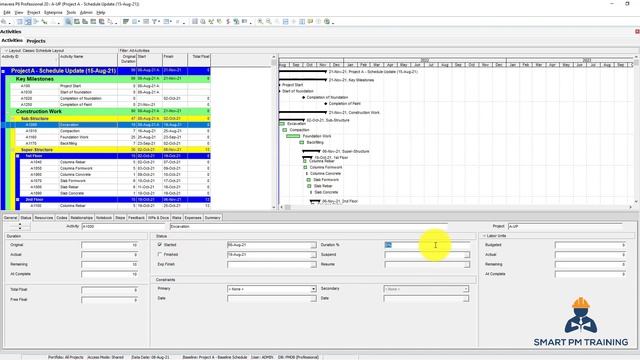Screen dimensions: 640x360
Task: Open the Tools menu
Action: pos(71,13)
